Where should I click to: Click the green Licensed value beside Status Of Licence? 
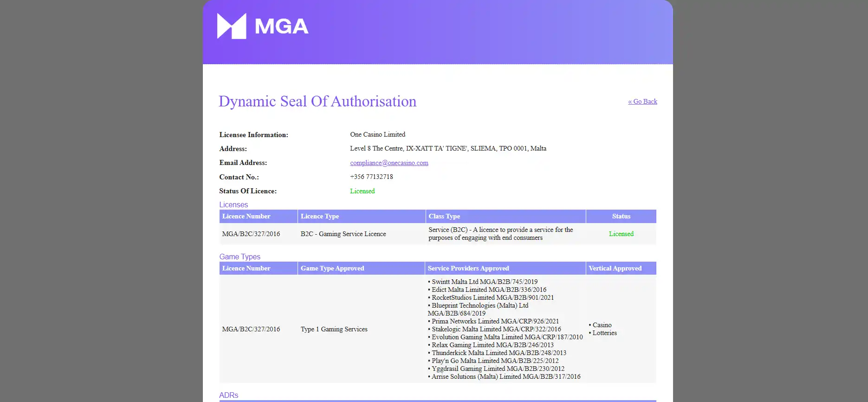tap(362, 191)
